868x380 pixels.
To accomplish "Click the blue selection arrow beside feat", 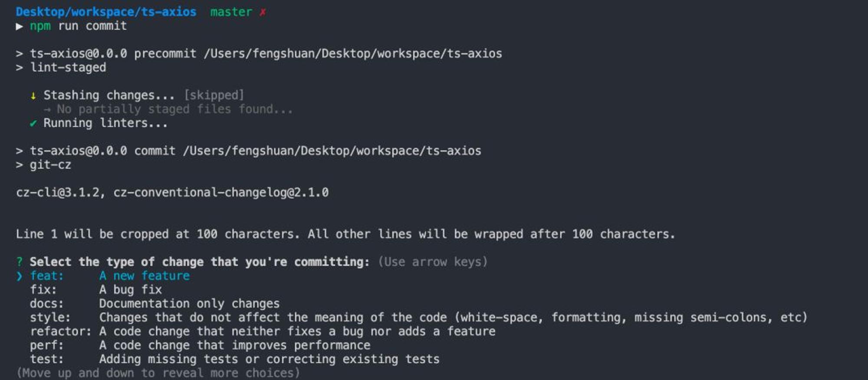I will coord(19,276).
